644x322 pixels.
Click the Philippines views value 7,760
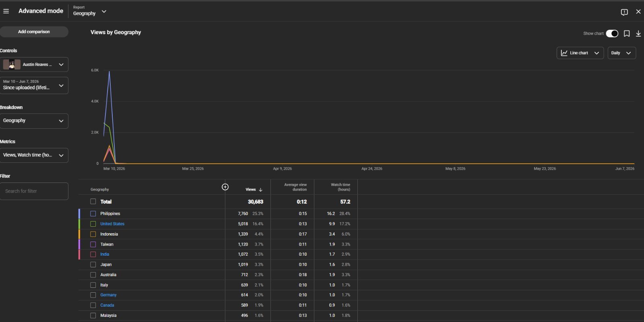pyautogui.click(x=243, y=214)
